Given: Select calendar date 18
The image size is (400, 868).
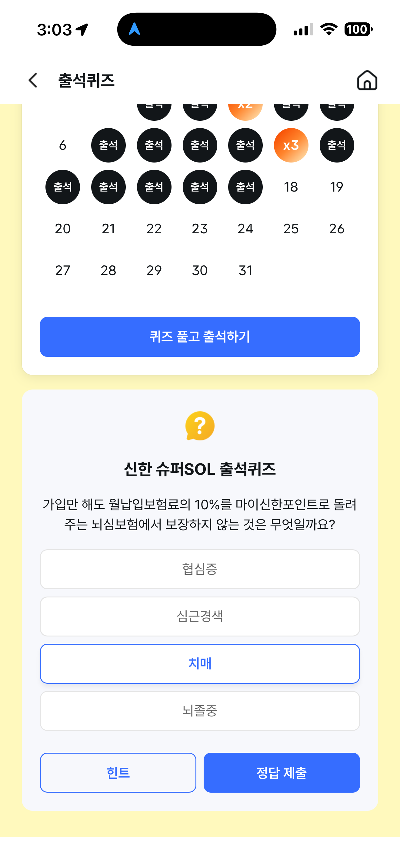Looking at the screenshot, I should (291, 187).
